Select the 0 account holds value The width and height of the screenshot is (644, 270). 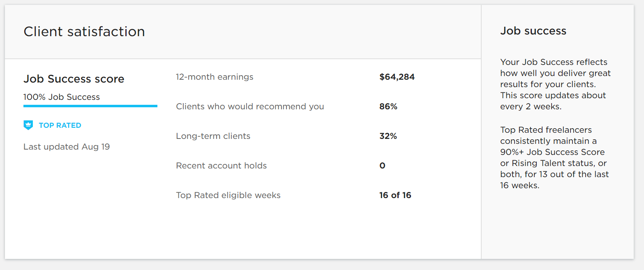coord(382,166)
